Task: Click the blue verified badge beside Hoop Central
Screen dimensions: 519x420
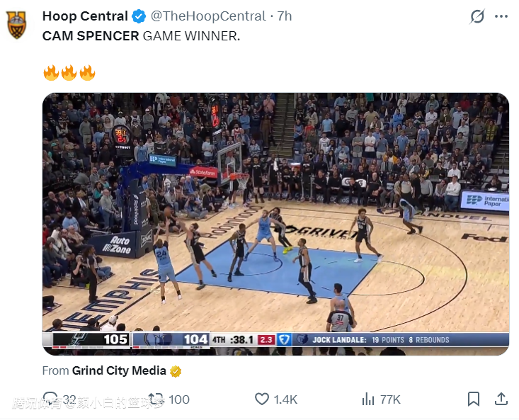Action: (139, 16)
